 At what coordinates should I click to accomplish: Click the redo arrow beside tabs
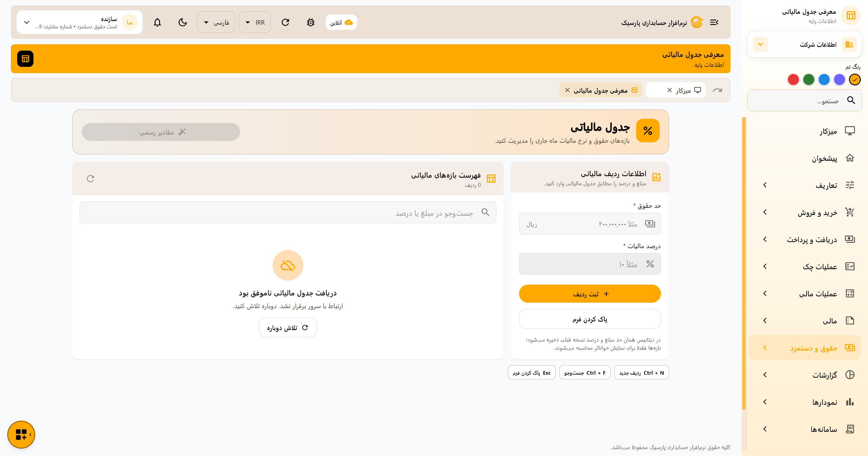[717, 90]
